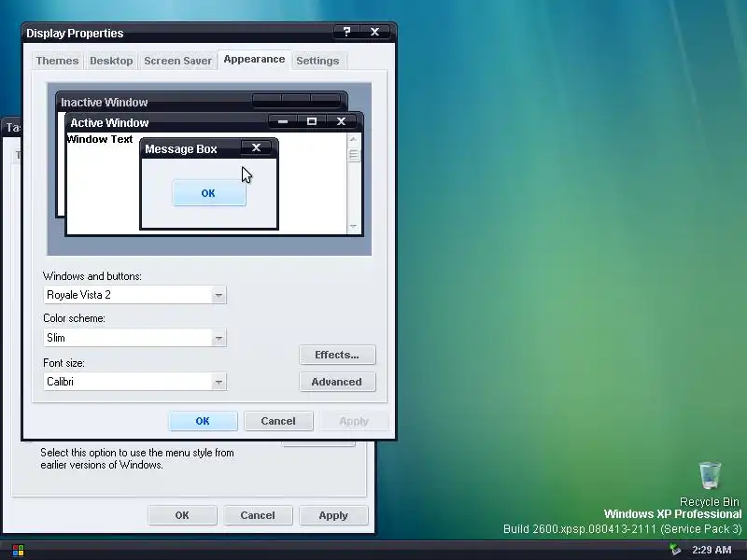Click Cancel in the Taskbar properties window
Screen dimensions: 747x560
(258, 515)
